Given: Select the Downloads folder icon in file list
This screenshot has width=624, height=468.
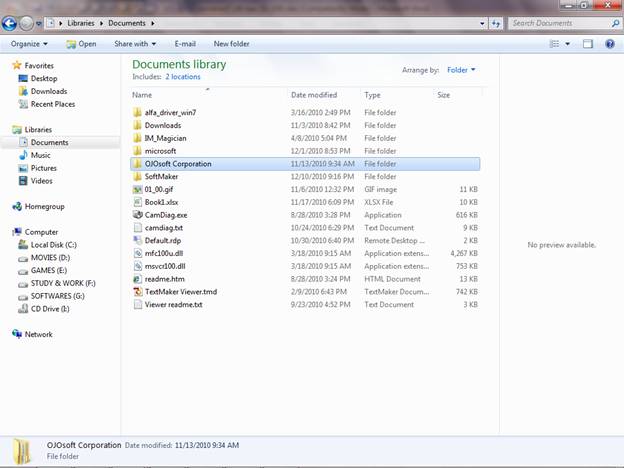Looking at the screenshot, I should 137,125.
